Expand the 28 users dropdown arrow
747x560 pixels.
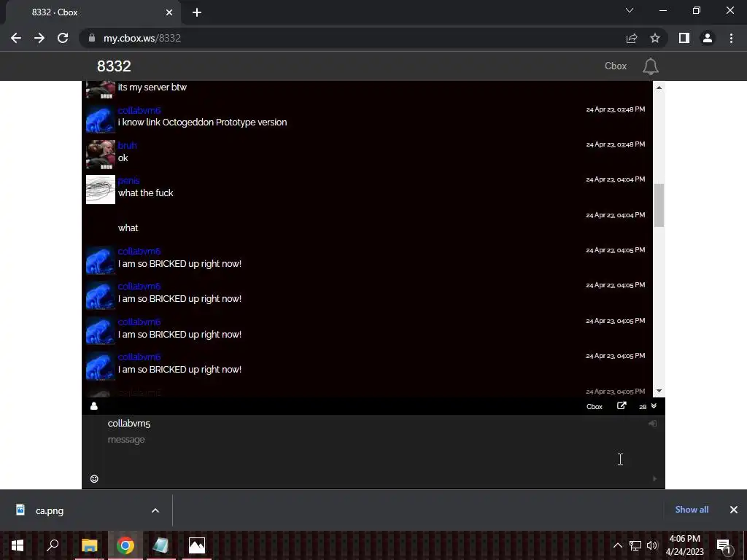[x=654, y=405]
